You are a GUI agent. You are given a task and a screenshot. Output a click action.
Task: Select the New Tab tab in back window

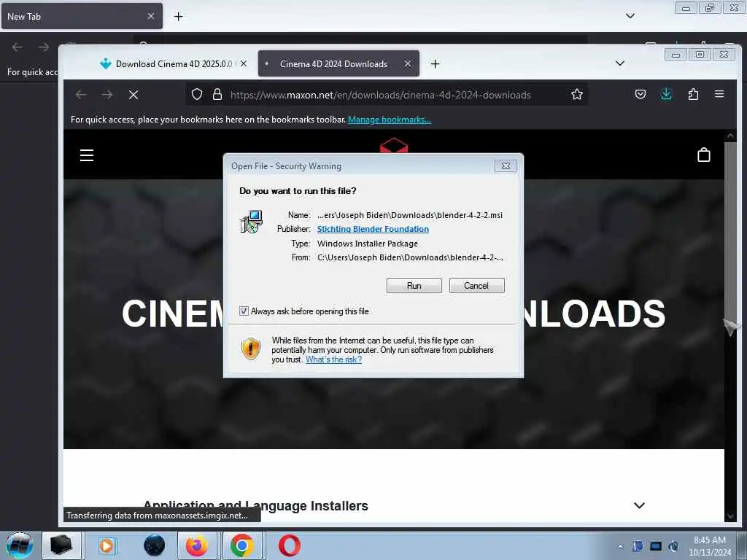tap(82, 16)
